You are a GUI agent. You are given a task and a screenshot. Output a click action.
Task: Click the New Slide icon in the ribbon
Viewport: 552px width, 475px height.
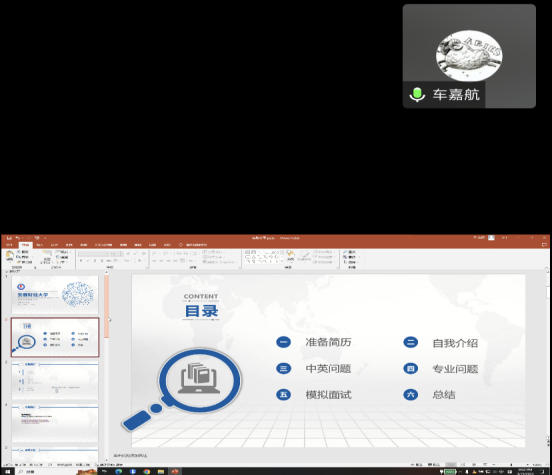(47, 256)
